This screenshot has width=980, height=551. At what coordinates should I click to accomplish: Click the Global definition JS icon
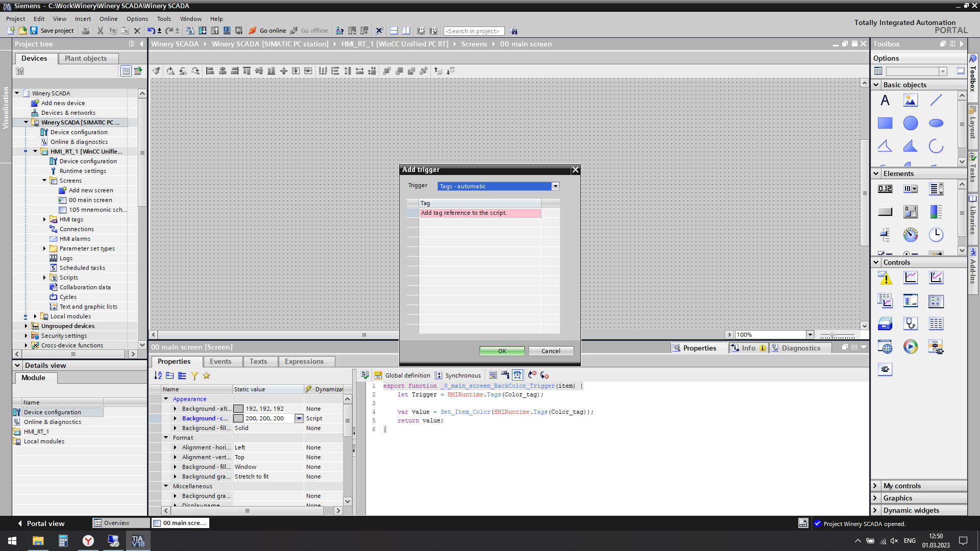(x=378, y=375)
